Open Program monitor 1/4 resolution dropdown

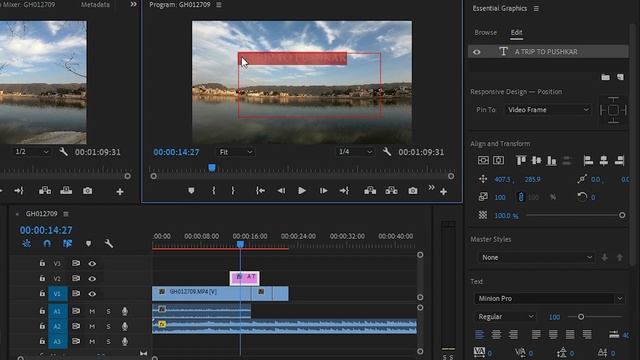[x=355, y=152]
